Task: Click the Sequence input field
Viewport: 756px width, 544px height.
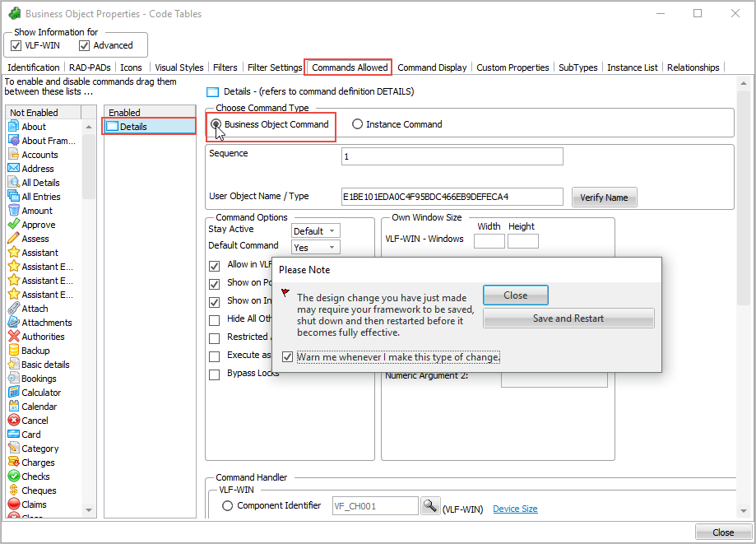Action: [452, 156]
